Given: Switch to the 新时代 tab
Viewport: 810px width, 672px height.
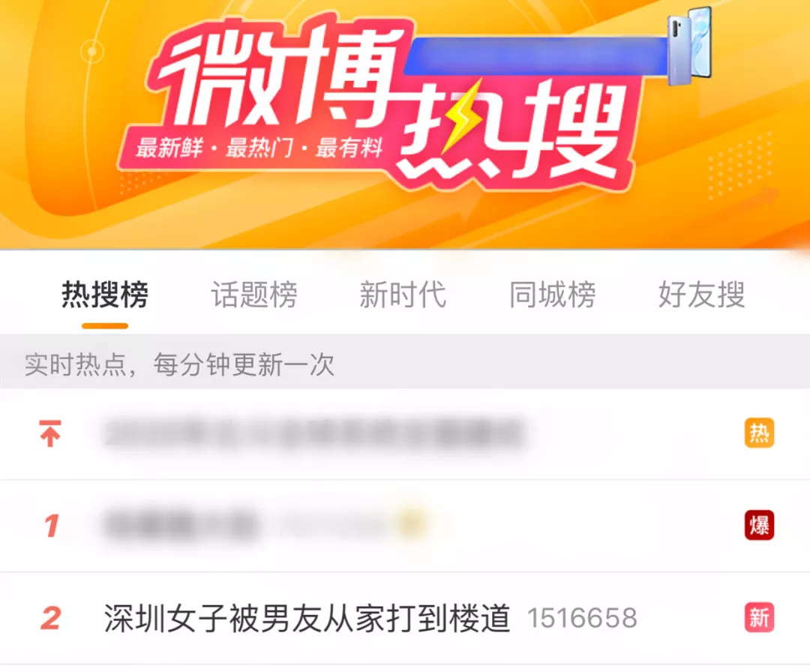Looking at the screenshot, I should point(403,295).
